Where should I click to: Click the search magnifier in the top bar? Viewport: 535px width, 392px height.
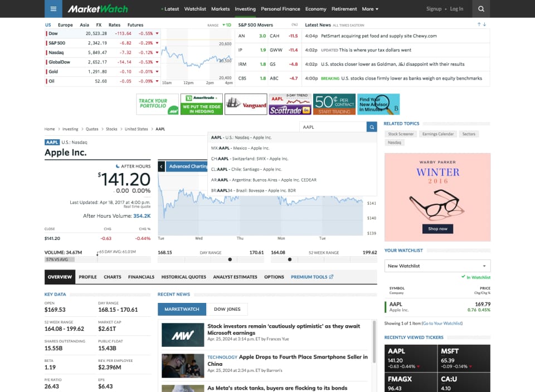tap(480, 8)
